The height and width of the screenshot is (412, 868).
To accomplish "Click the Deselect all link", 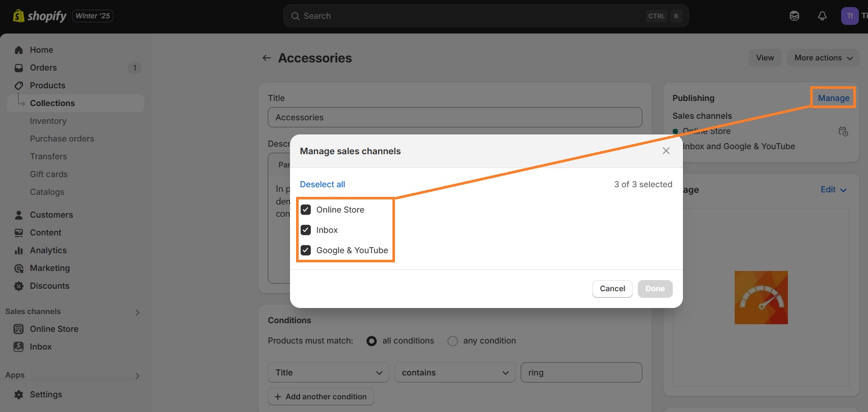I will pyautogui.click(x=322, y=184).
